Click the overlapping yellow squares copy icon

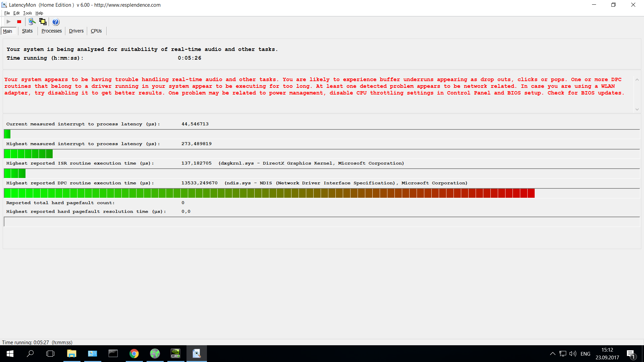tap(43, 22)
